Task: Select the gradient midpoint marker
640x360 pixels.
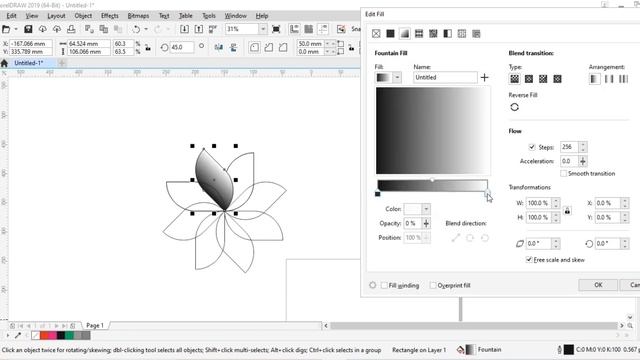Action: click(432, 180)
